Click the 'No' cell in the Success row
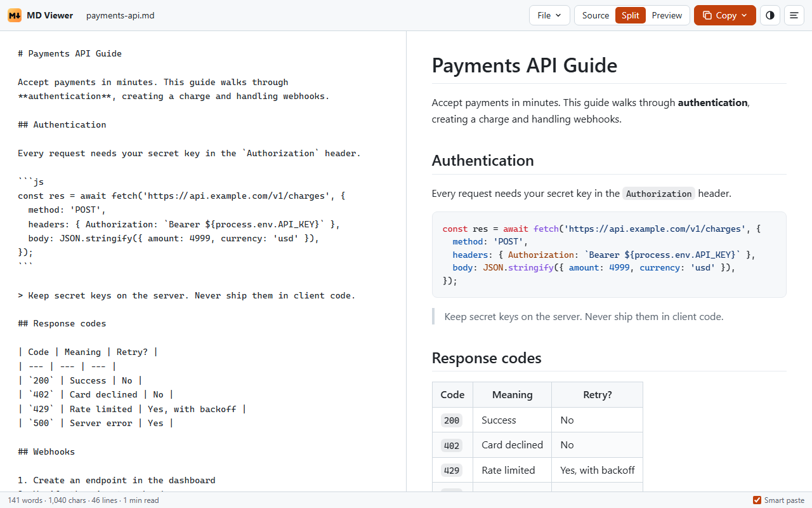 click(x=598, y=420)
